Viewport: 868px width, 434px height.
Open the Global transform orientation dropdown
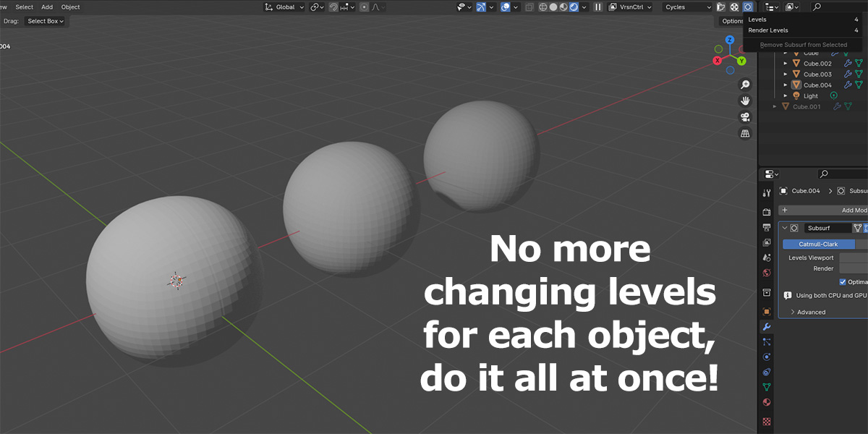coord(284,7)
